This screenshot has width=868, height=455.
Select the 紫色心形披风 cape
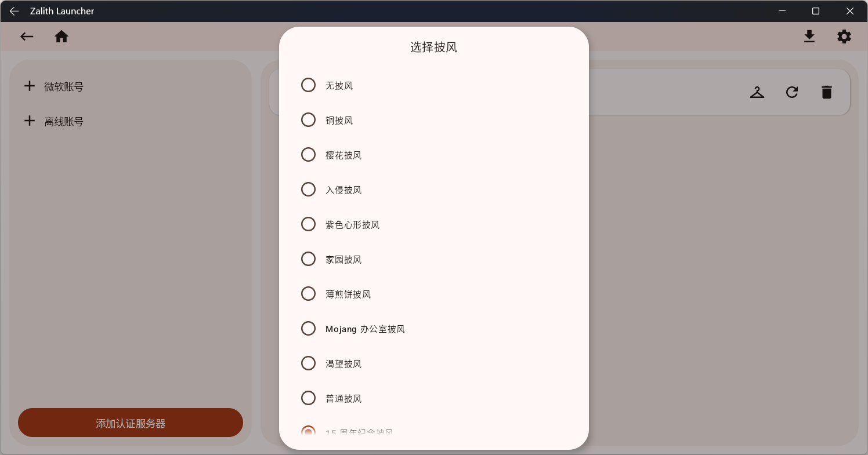[308, 224]
